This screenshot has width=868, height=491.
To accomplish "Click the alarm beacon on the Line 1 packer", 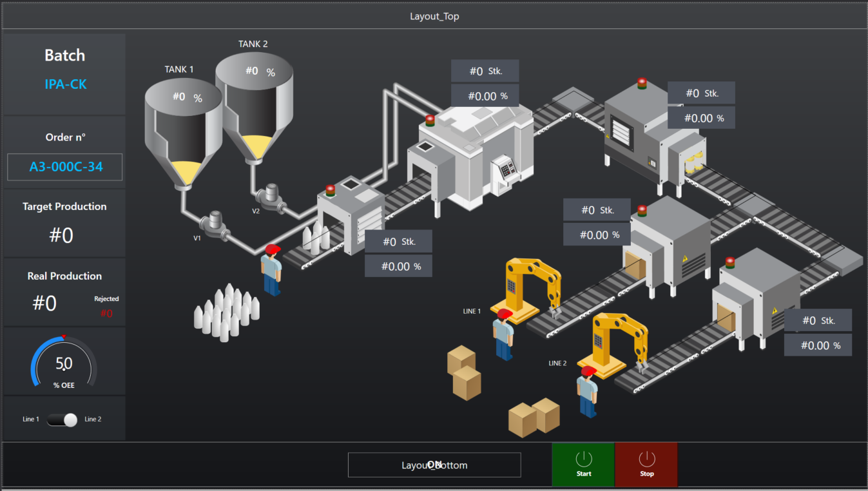I will pos(642,210).
